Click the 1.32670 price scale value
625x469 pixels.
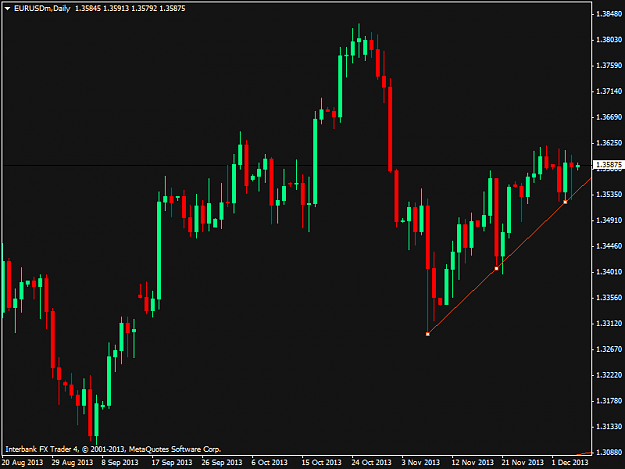pos(609,349)
